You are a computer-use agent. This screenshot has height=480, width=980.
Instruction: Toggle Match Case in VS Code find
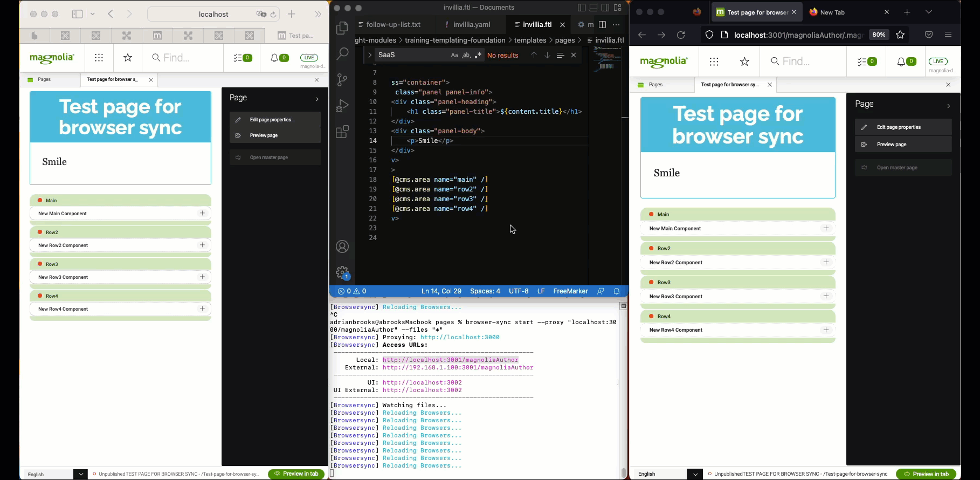coord(454,55)
